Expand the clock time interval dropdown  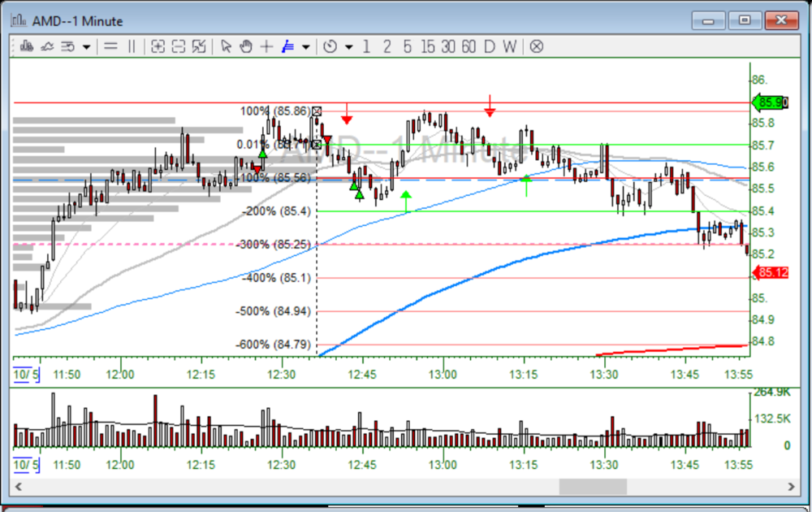(348, 47)
